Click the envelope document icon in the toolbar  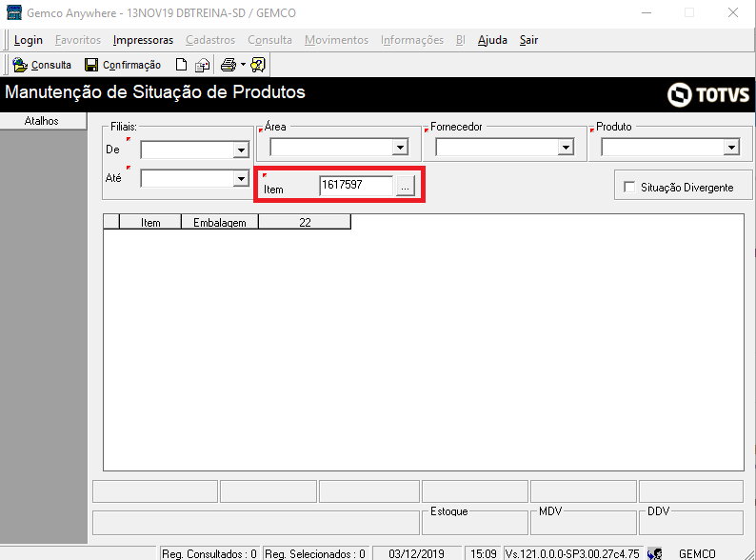203,65
